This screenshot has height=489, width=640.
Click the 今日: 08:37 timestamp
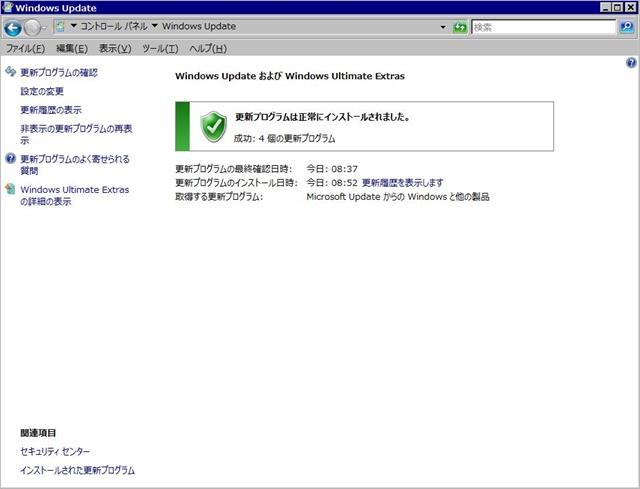332,169
